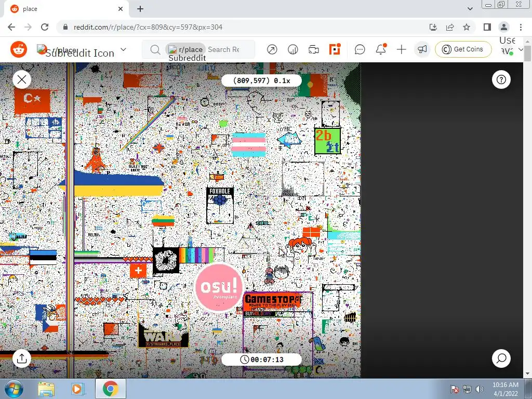The width and height of the screenshot is (532, 399).
Task: Open the network tray icon
Action: click(467, 389)
